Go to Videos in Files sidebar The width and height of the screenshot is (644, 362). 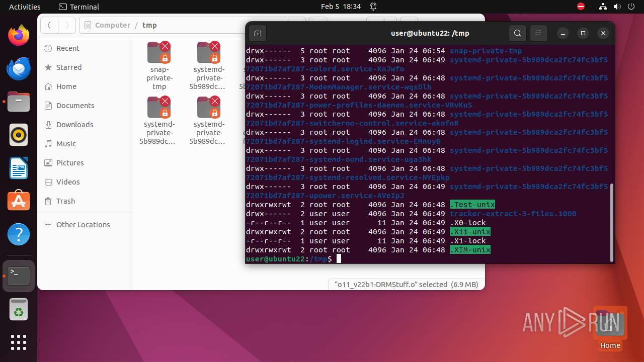[85, 182]
